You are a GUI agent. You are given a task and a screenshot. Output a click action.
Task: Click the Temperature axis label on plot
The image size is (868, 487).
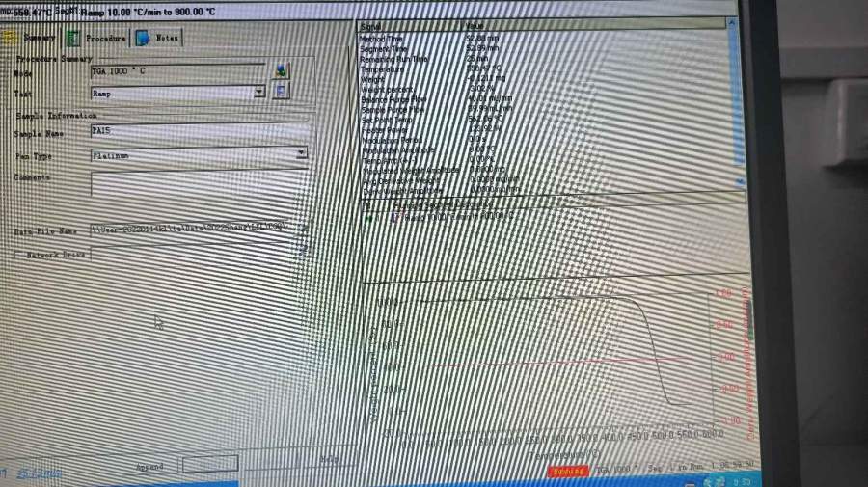563,455
